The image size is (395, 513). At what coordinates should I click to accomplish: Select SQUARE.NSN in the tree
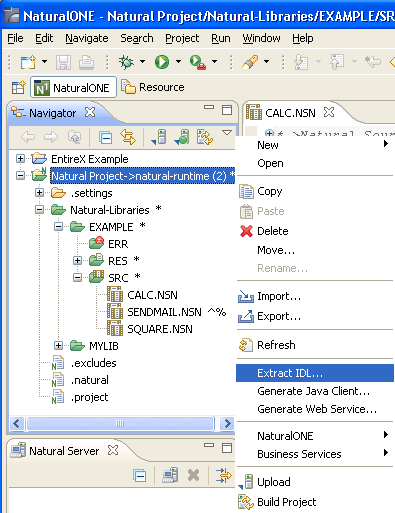click(160, 329)
